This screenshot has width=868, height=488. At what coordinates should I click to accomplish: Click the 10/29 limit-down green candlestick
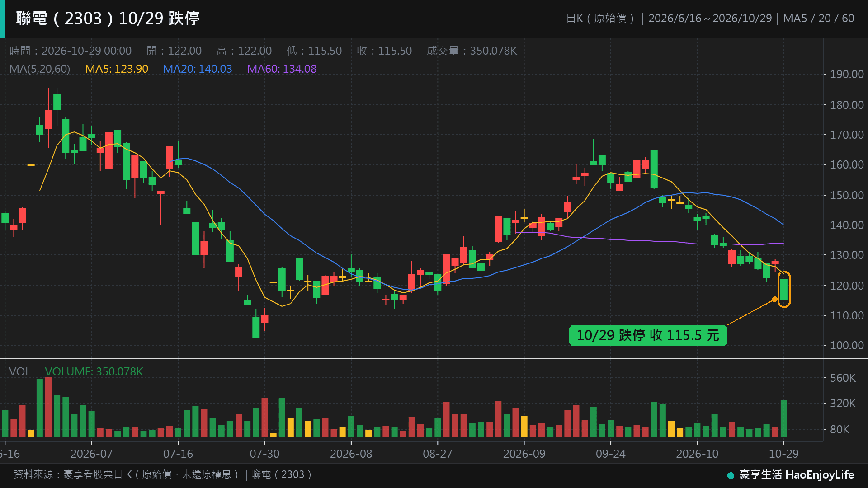click(784, 289)
